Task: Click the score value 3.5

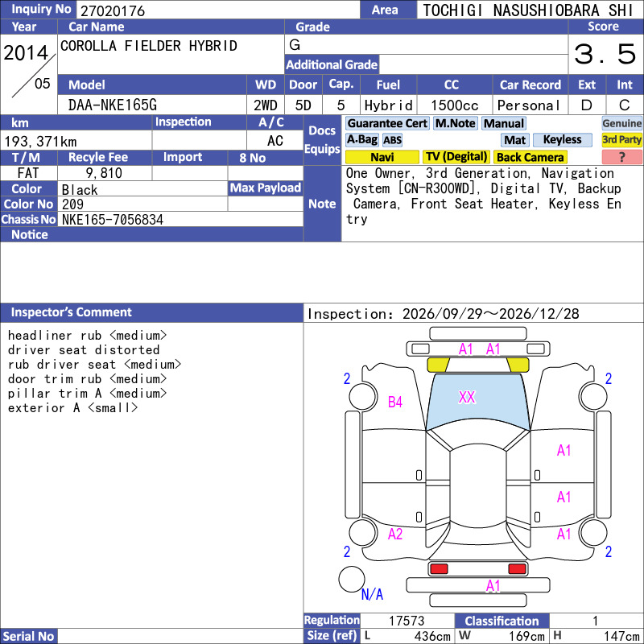Action: (605, 54)
